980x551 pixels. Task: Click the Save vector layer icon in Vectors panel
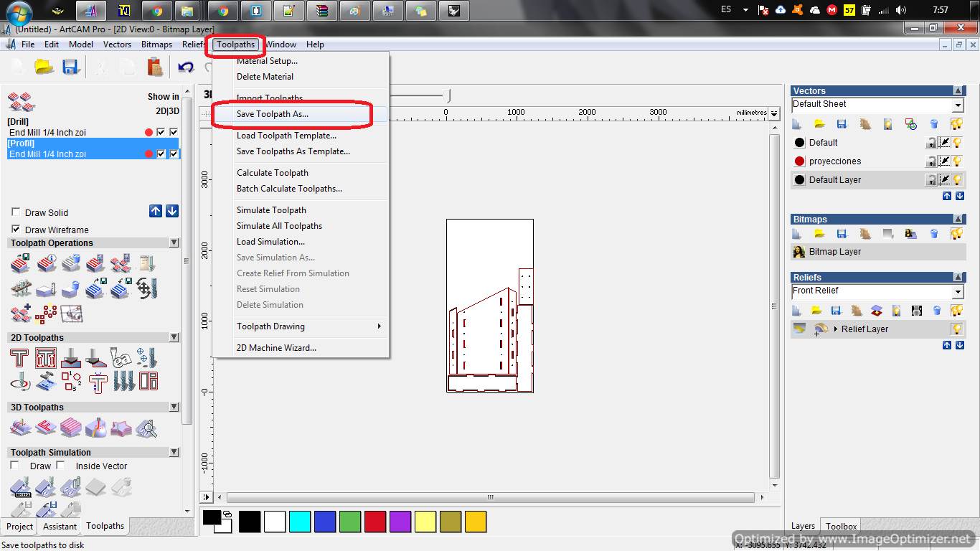[842, 124]
